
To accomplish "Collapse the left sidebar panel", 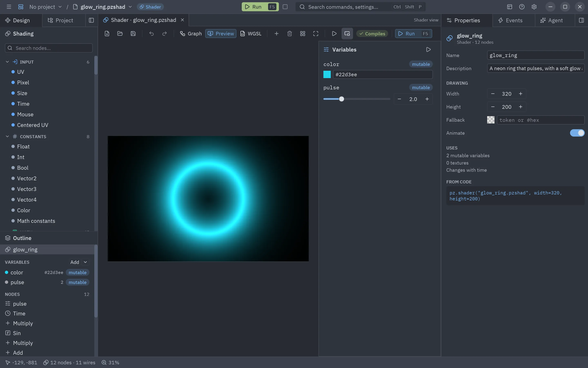I will 91,20.
